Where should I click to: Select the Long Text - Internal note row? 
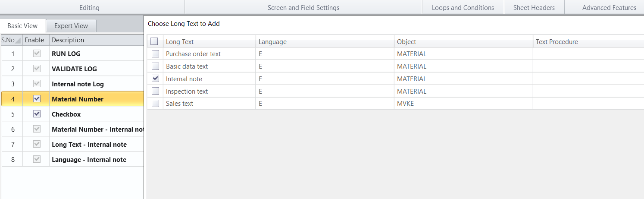pyautogui.click(x=89, y=145)
